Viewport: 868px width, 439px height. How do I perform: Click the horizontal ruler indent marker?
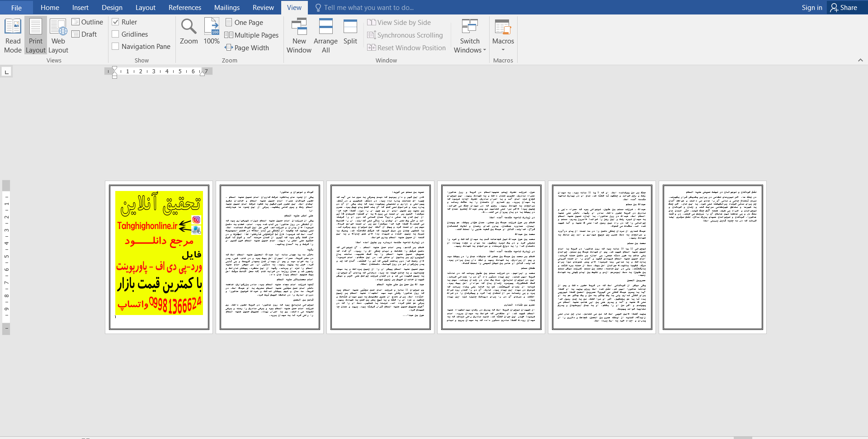pos(114,72)
